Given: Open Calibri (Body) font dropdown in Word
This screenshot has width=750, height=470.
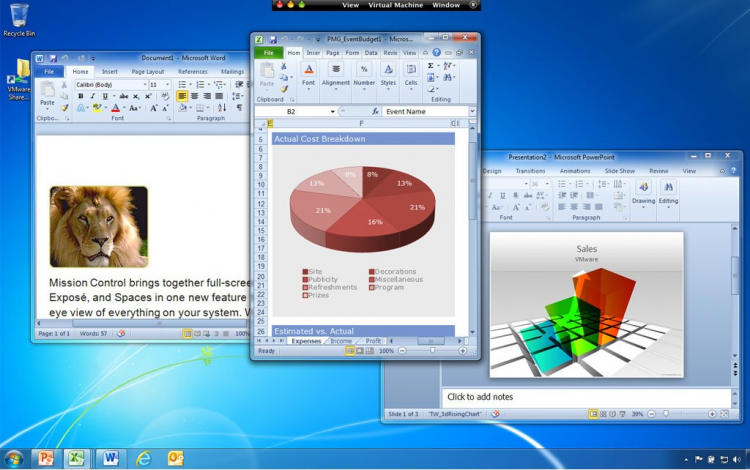Looking at the screenshot, I should (x=145, y=85).
